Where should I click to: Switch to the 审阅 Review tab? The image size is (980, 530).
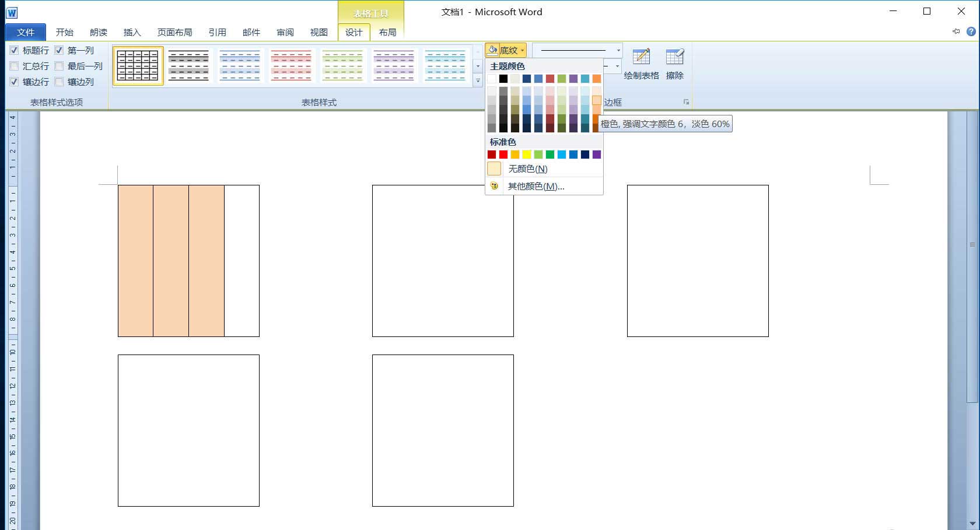pos(285,32)
